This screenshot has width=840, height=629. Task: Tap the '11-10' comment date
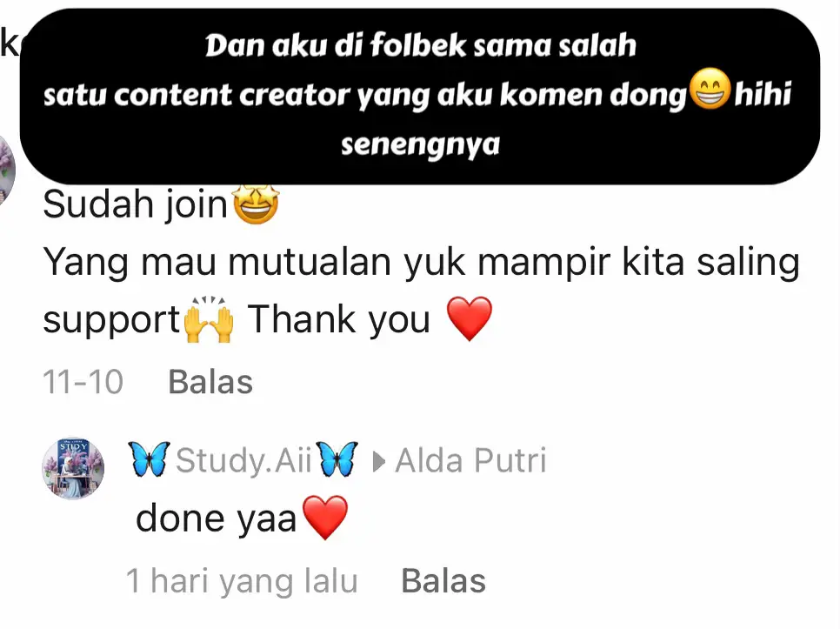tap(83, 382)
